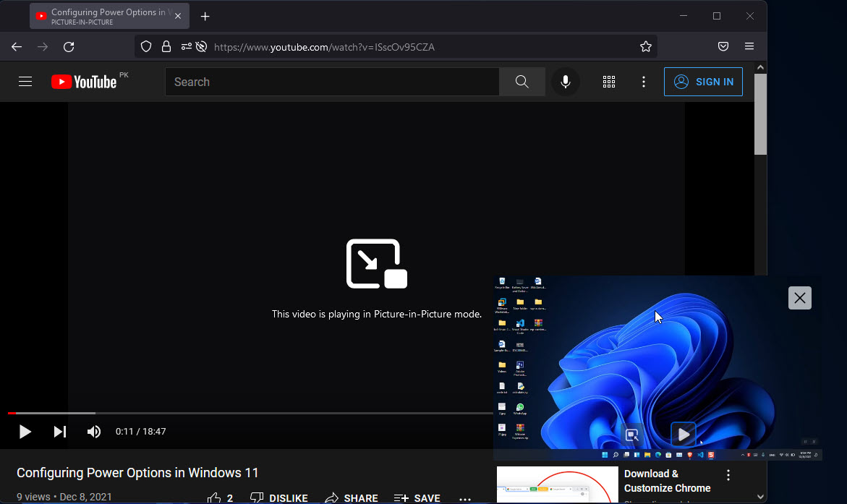This screenshot has width=847, height=504.
Task: Open the Firefox application menu
Action: 749,47
